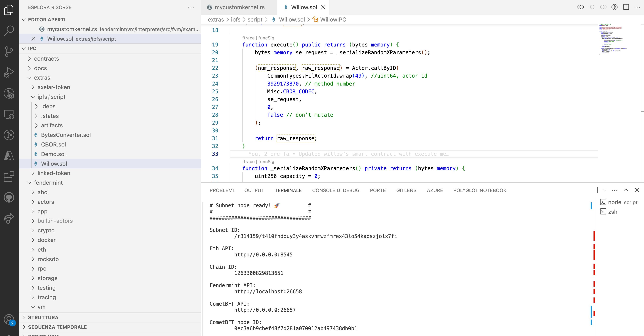The height and width of the screenshot is (336, 644).
Task: Select the mycustomkernel.rs editor tab
Action: pos(240,7)
